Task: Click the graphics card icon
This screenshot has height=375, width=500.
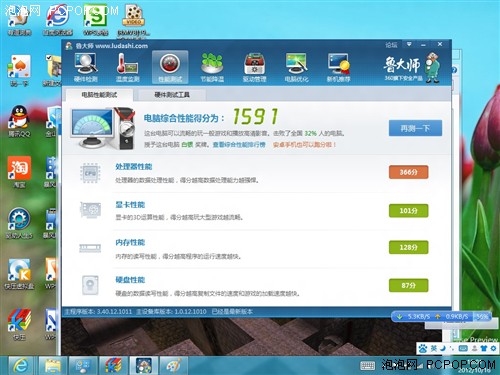Action: coord(90,210)
